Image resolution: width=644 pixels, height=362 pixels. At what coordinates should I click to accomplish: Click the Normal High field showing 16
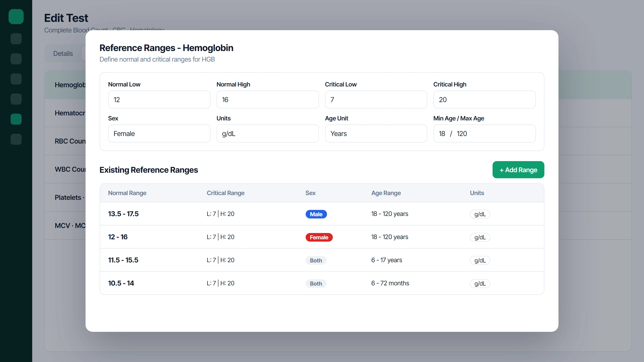[268, 100]
